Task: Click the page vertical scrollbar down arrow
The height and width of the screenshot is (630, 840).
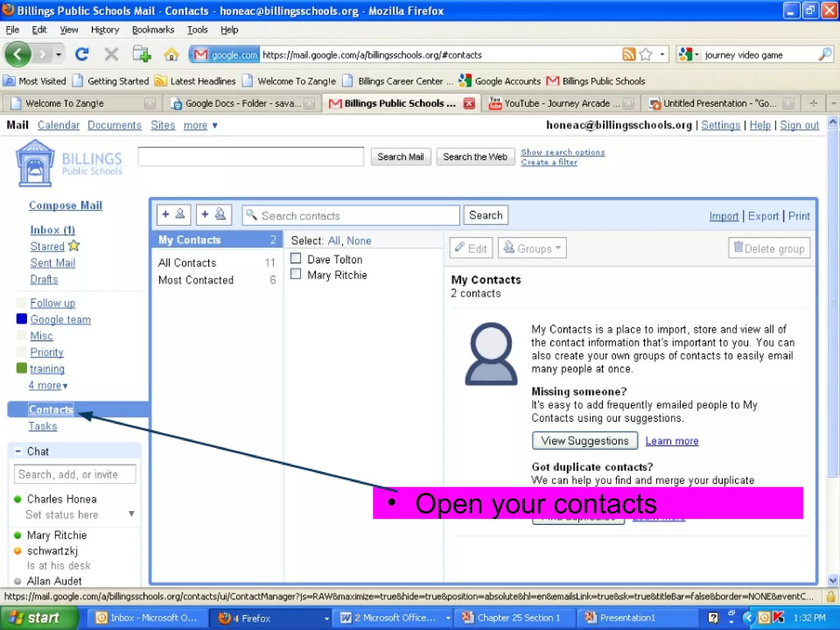Action: pyautogui.click(x=833, y=580)
